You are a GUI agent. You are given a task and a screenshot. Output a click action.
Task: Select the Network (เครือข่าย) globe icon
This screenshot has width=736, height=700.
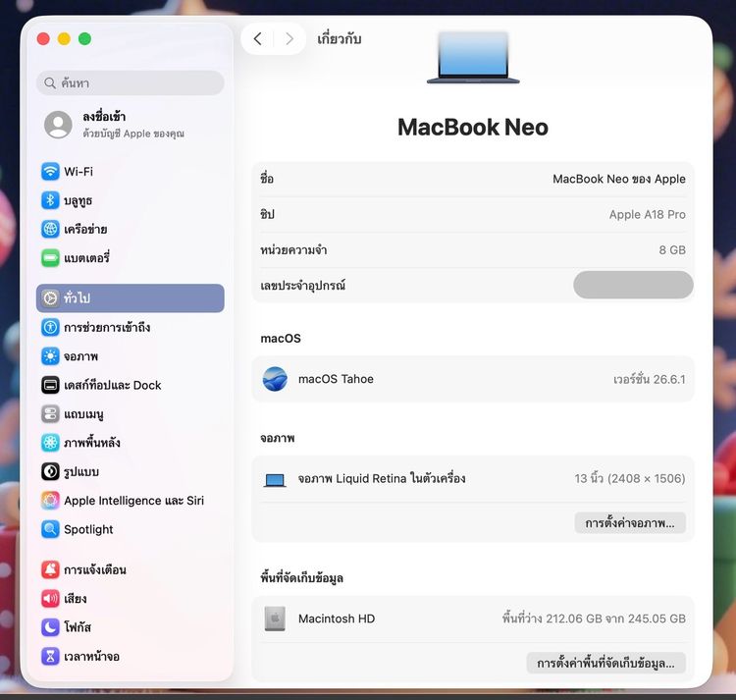tap(50, 229)
